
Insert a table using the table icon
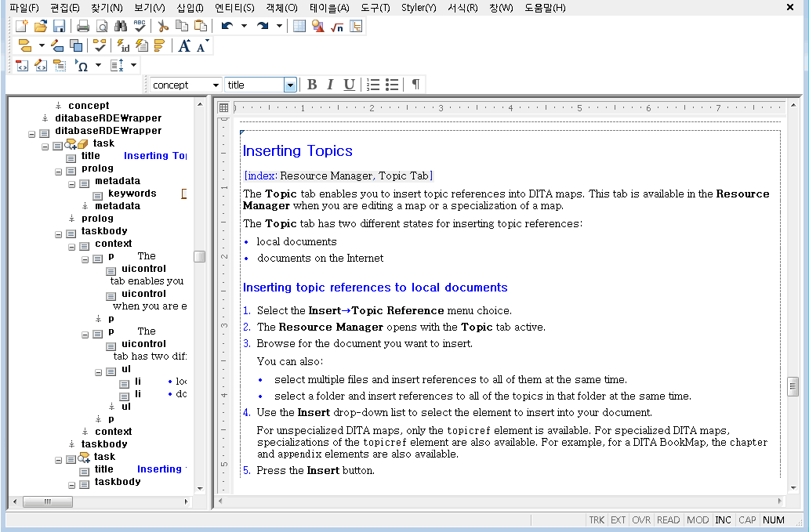(299, 27)
